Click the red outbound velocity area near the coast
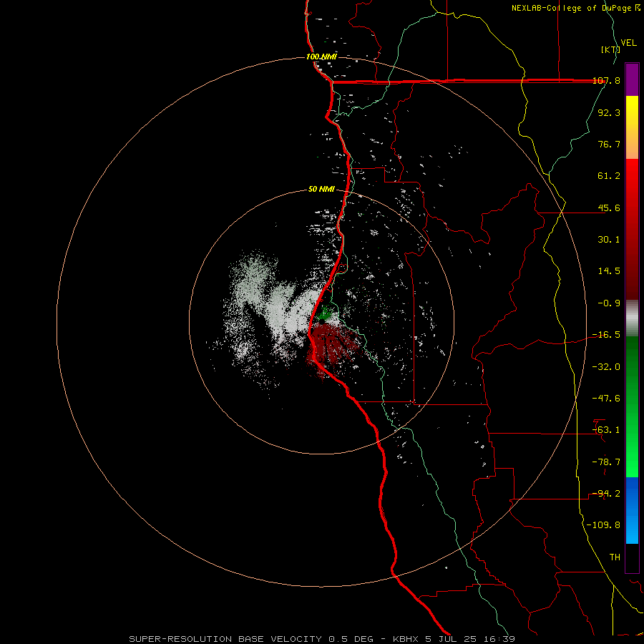 point(333,345)
